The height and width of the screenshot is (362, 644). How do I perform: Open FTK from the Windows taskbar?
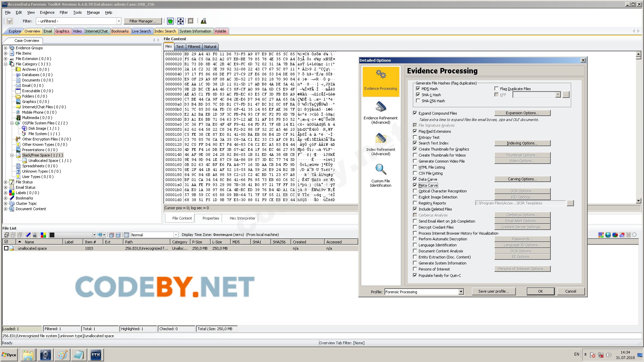[96, 355]
